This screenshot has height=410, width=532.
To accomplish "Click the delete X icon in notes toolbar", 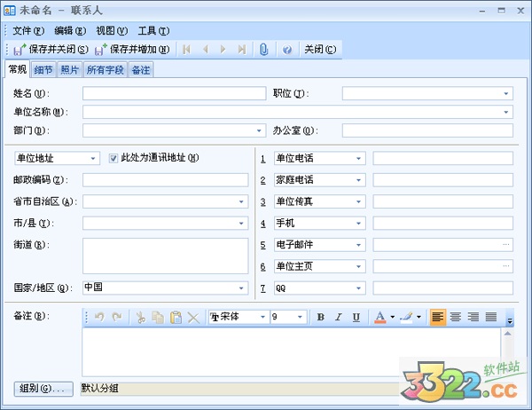I will click(193, 318).
